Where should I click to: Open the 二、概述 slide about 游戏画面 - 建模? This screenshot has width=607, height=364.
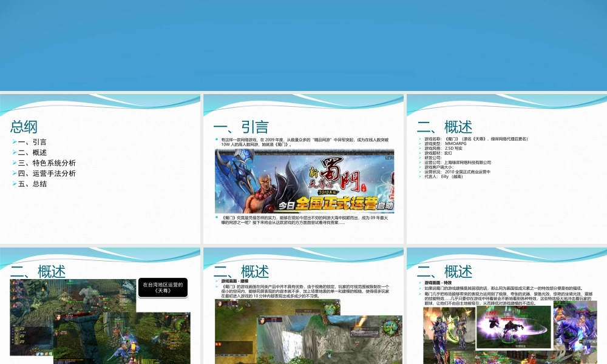click(x=303, y=306)
